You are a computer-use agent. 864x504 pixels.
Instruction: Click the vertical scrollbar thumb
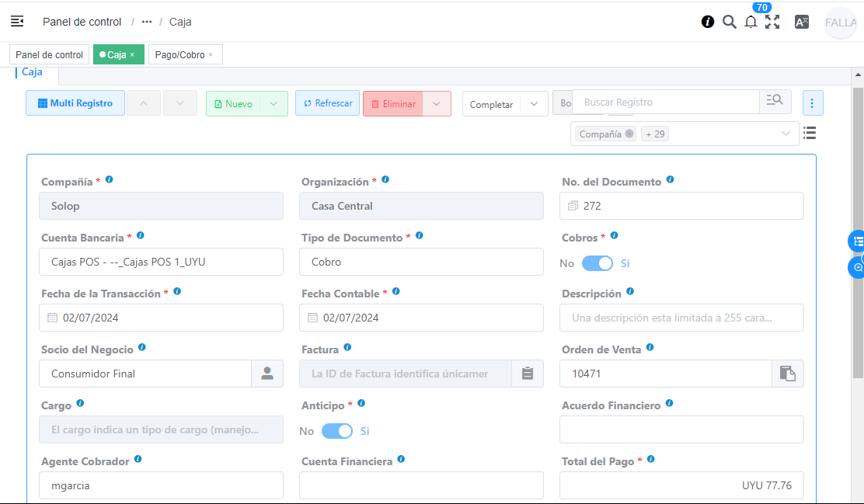click(858, 232)
